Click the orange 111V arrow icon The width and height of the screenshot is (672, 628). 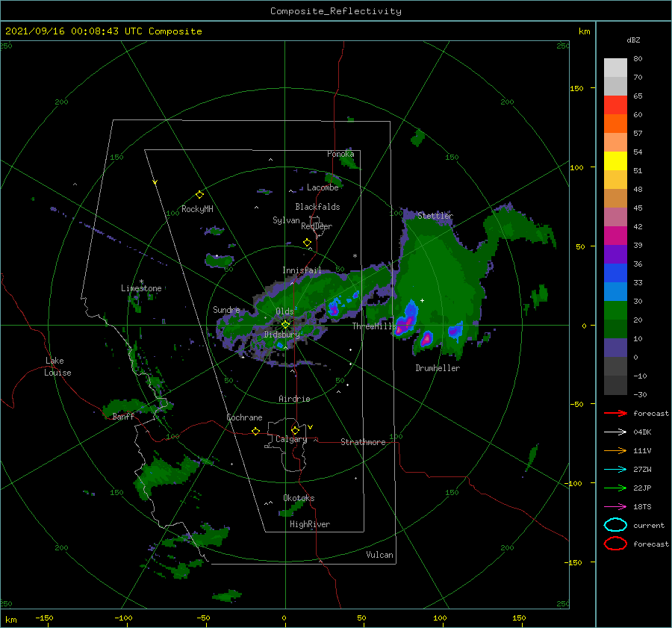[x=615, y=450]
